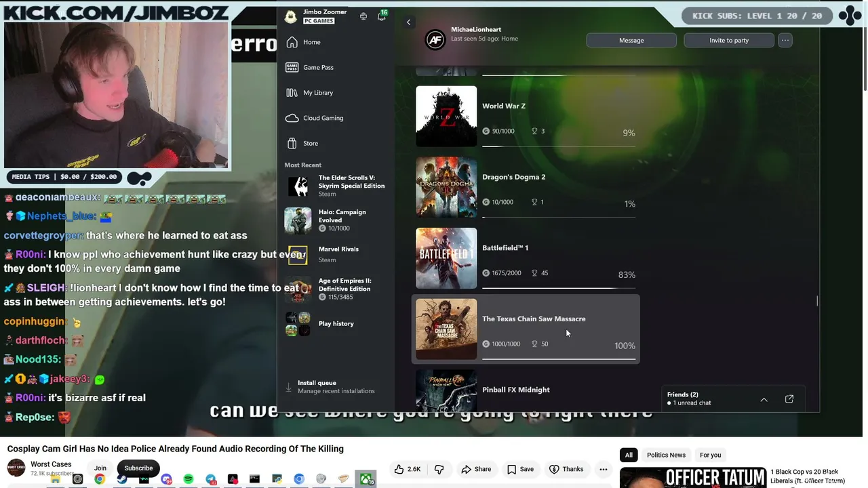Subscribe to the Worst Cases channel
The image size is (868, 488).
pos(138,468)
